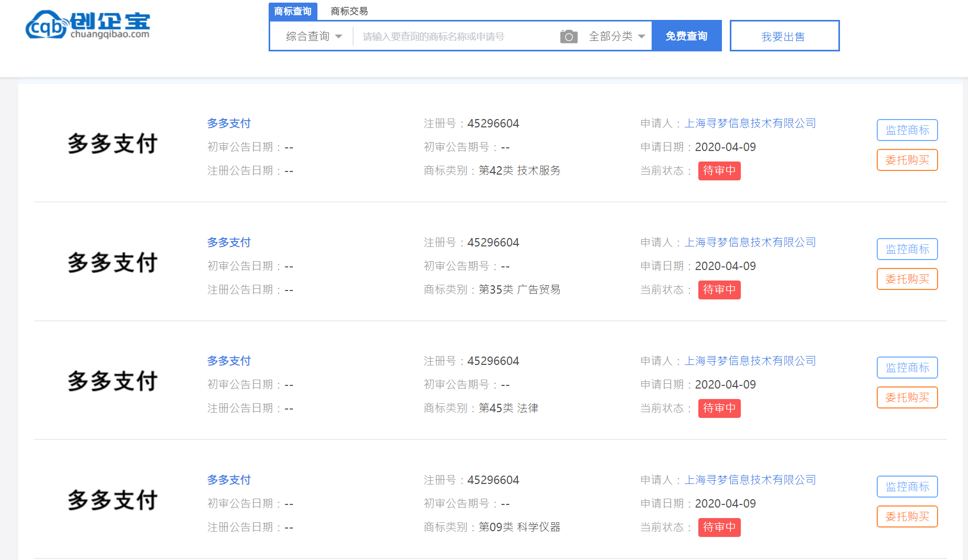Click 待审中 status badge in 第35类 row
Image resolution: width=968 pixels, height=560 pixels.
click(x=719, y=289)
